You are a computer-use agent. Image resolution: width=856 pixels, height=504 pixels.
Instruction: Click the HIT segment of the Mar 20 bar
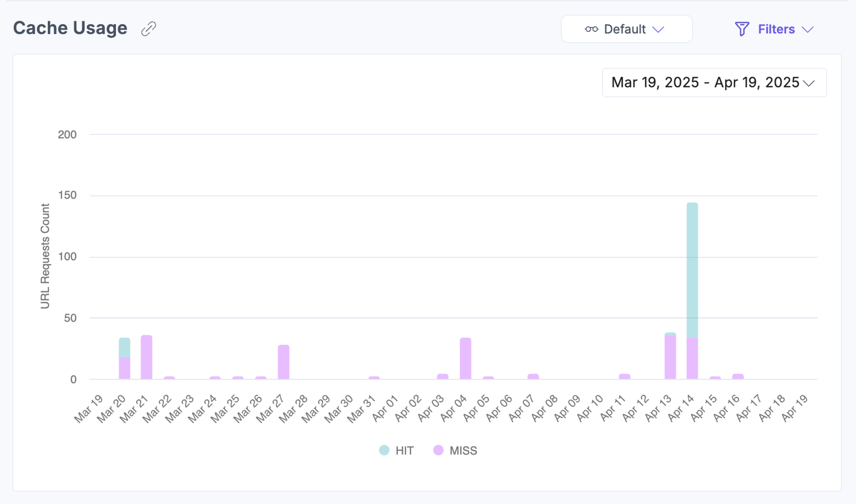124,347
